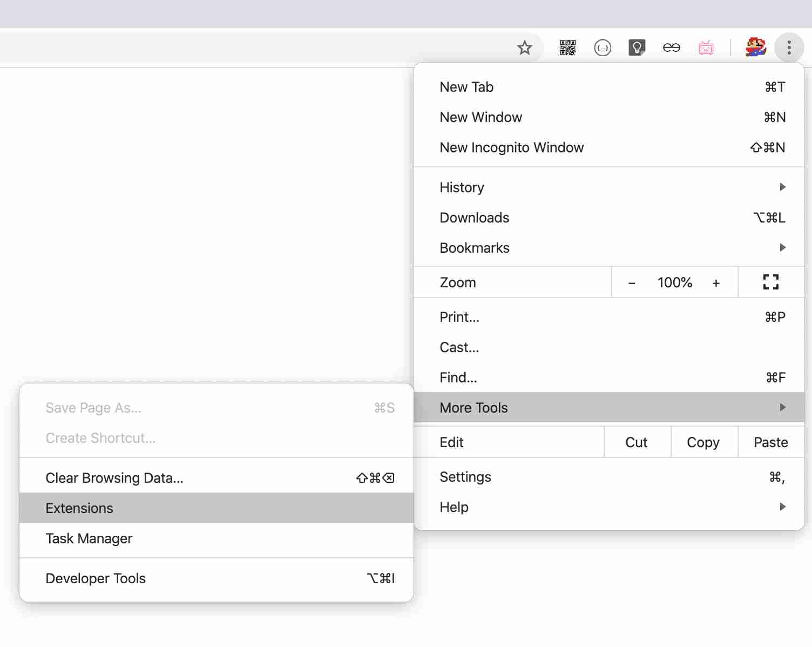Decrease zoom with the minus button
812x647 pixels.
coord(632,282)
